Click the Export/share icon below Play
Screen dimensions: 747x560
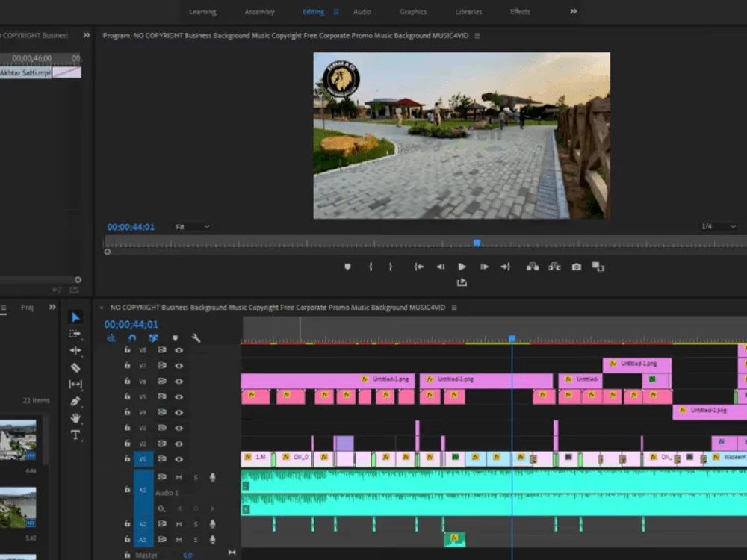pos(462,282)
